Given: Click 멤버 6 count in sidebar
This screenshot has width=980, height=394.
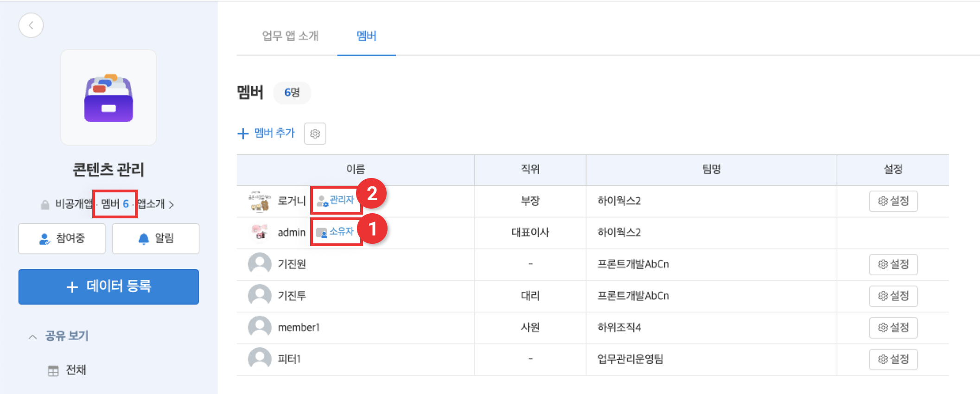Looking at the screenshot, I should coord(115,204).
